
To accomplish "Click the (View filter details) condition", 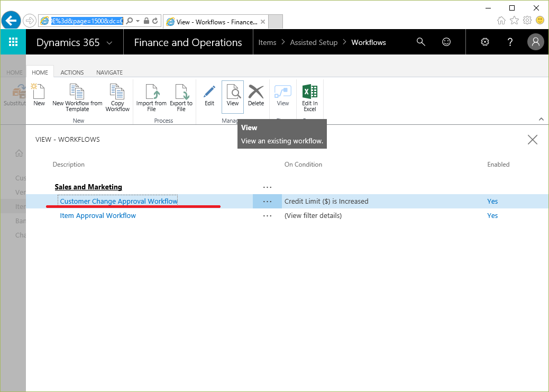I will coord(313,215).
